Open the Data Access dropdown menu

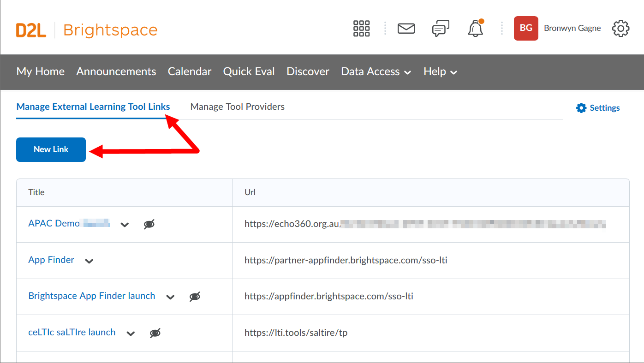click(376, 71)
